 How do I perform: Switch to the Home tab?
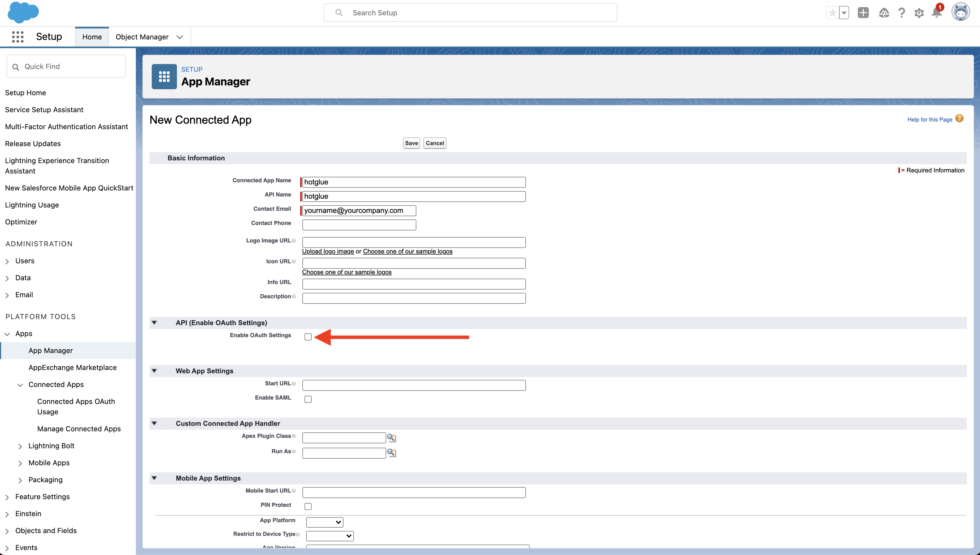(92, 37)
